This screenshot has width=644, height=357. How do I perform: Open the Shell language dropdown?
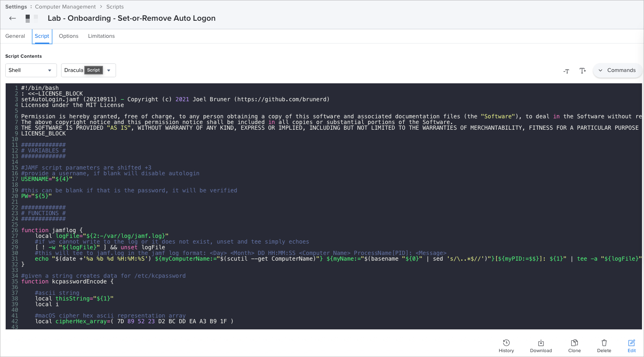tap(31, 70)
